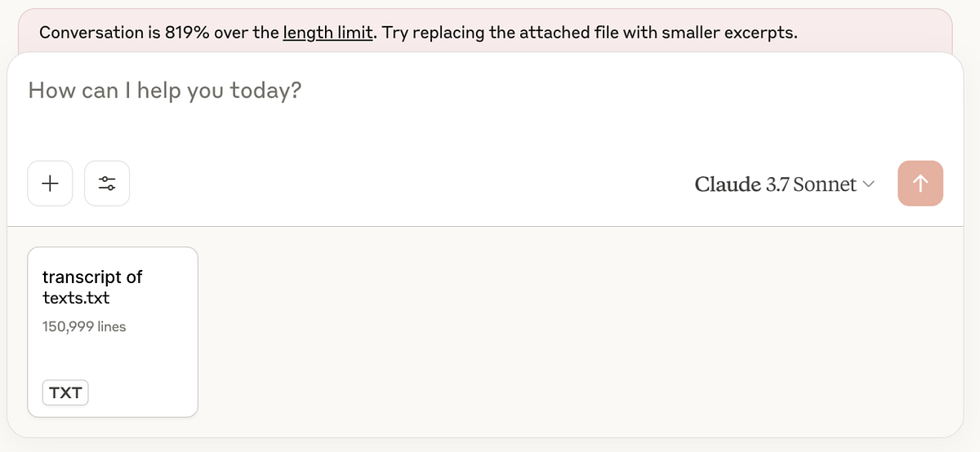Click the 150,999 lines label
The image size is (980, 452).
click(x=84, y=326)
